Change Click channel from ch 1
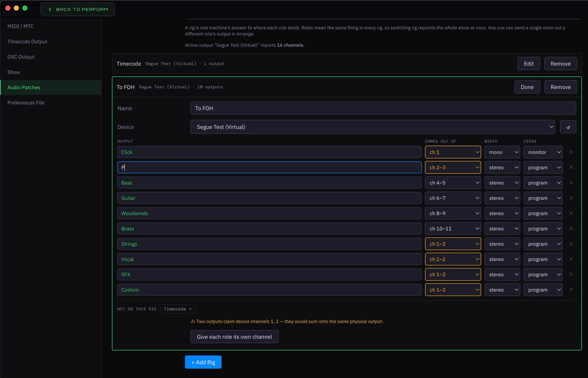 point(453,152)
